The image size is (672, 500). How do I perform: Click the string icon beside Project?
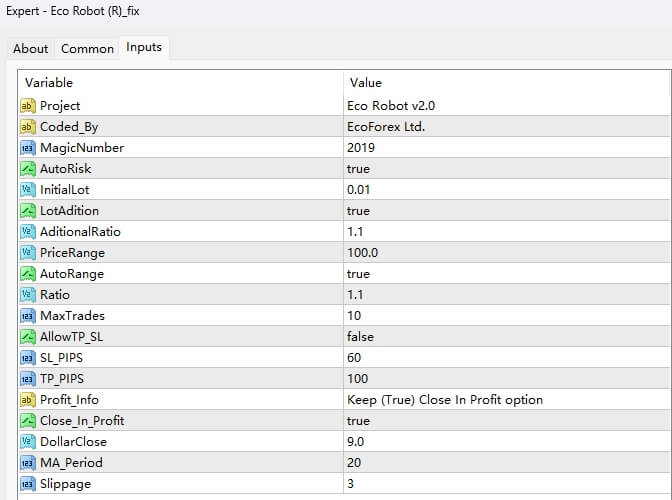coord(28,105)
